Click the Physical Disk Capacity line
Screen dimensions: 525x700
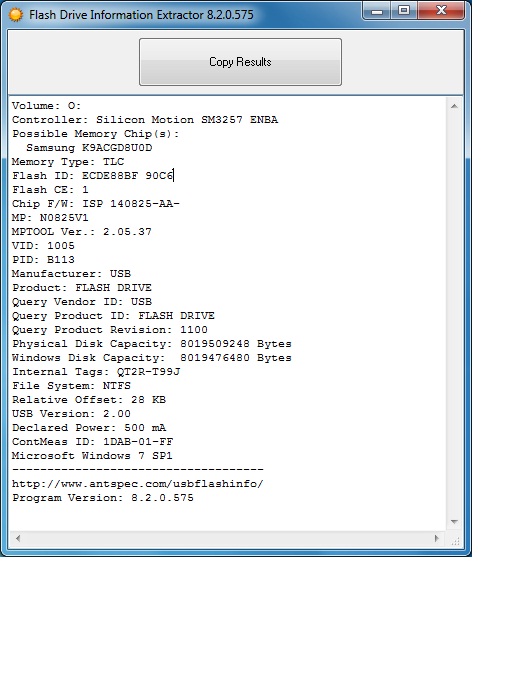click(x=152, y=344)
